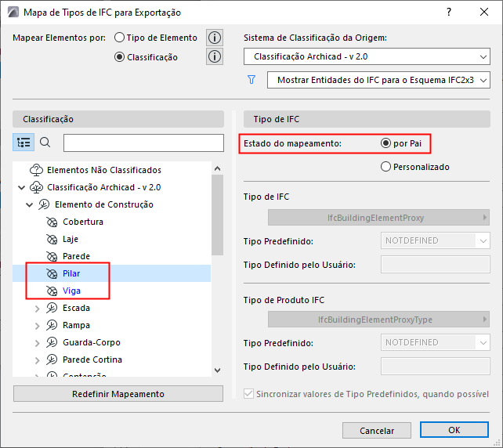Open Mostrar Entidades do IFC schema dropdown
Image resolution: width=503 pixels, height=448 pixels.
[378, 80]
